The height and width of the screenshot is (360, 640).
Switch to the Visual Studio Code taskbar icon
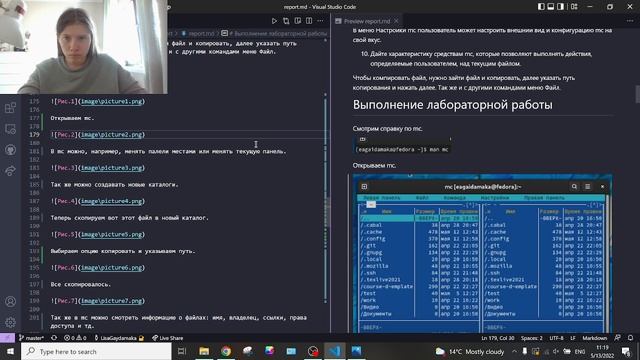tap(335, 351)
